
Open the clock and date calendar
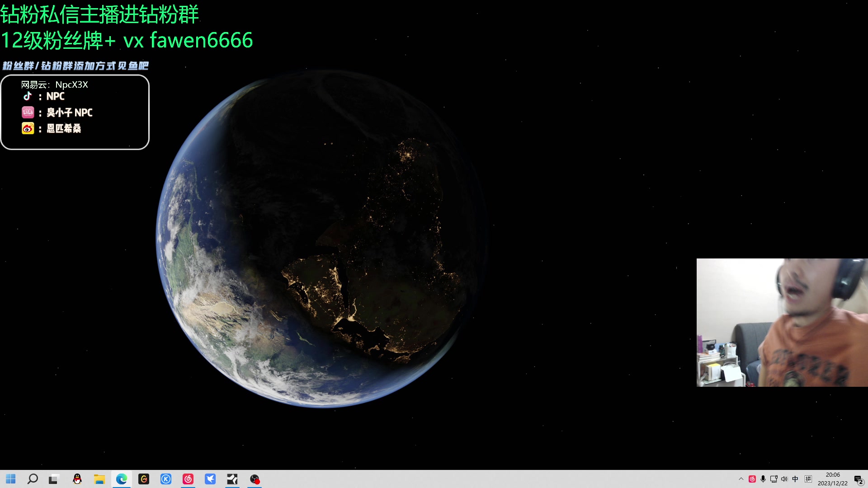832,479
